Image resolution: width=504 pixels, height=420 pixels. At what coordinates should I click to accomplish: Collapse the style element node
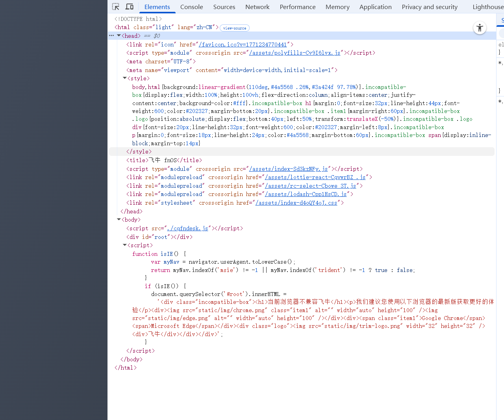125,78
